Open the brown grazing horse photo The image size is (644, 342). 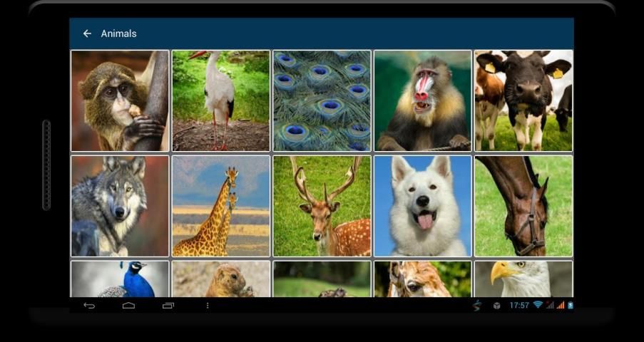click(523, 206)
